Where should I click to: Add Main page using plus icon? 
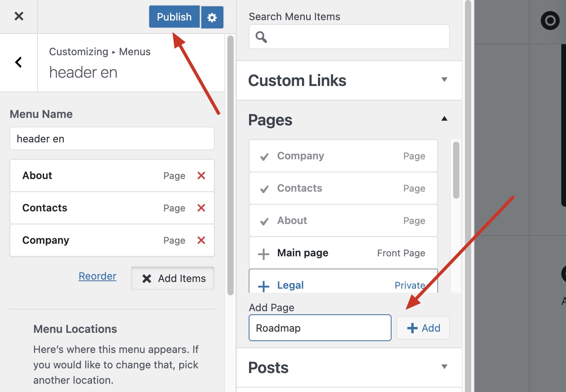[263, 254]
